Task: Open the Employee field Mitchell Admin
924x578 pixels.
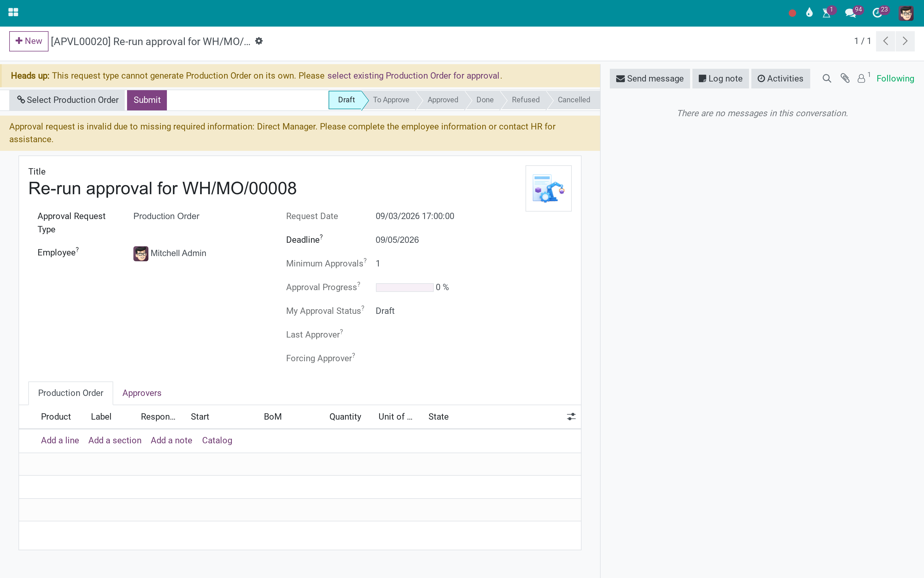Action: [178, 253]
